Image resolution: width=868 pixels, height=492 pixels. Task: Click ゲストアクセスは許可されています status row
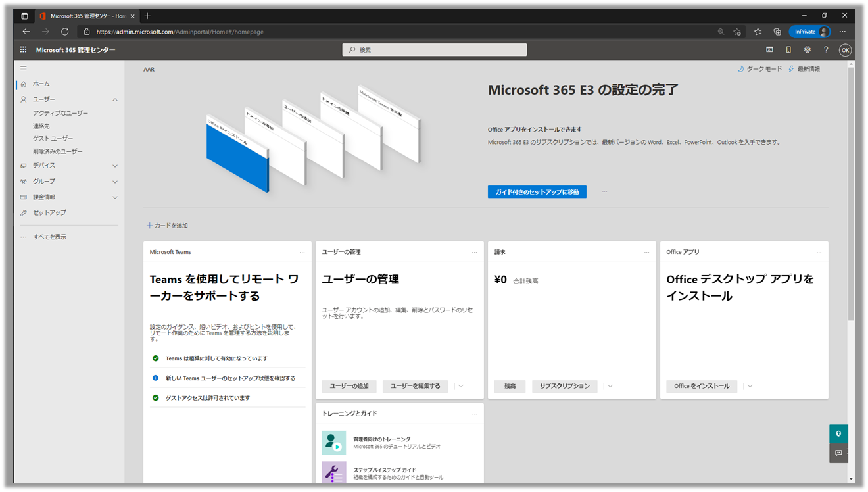click(228, 398)
